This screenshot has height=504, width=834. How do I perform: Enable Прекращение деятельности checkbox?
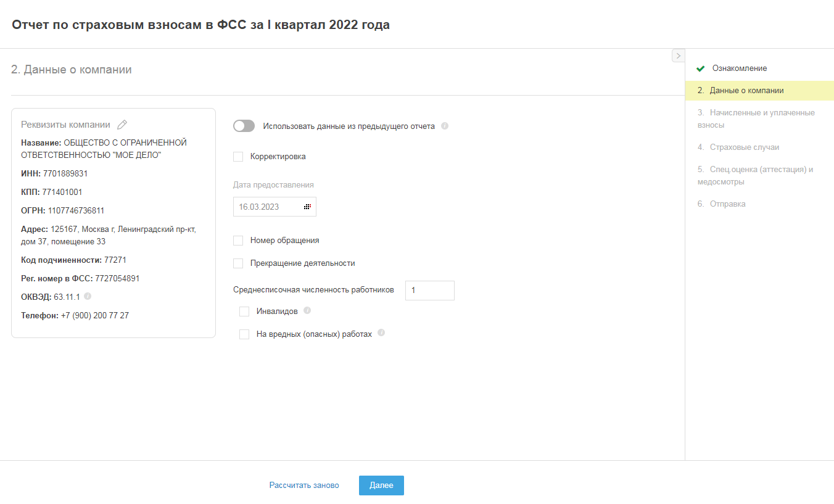[x=238, y=263]
